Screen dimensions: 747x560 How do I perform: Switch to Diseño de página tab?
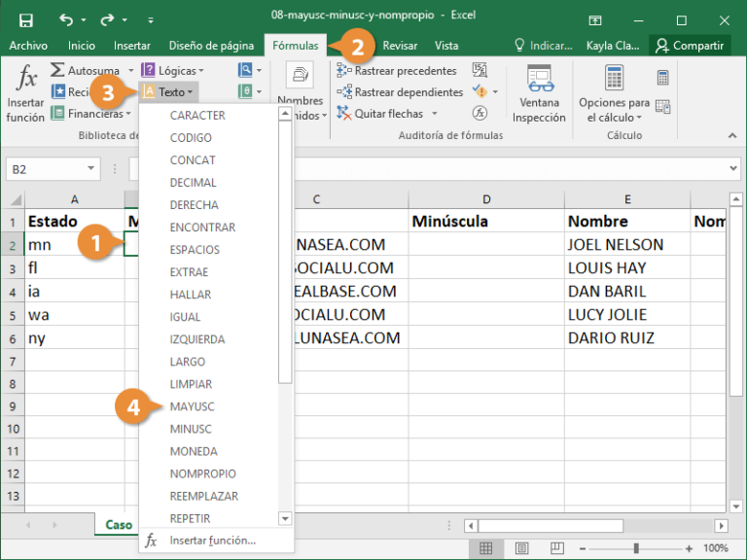click(x=211, y=46)
